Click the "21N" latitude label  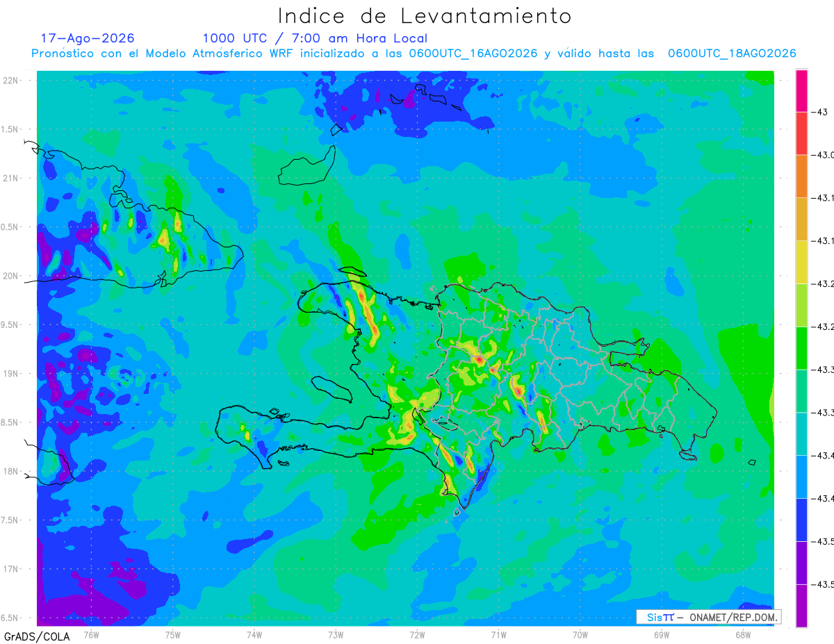[11, 178]
